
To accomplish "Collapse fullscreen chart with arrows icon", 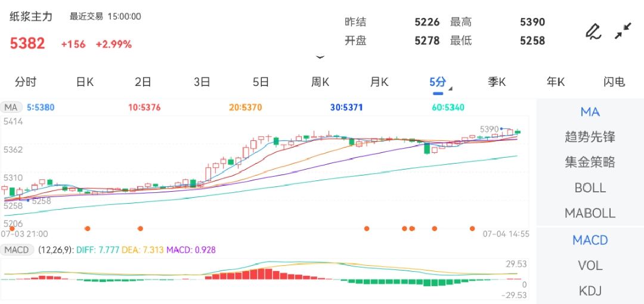I will coord(623,31).
